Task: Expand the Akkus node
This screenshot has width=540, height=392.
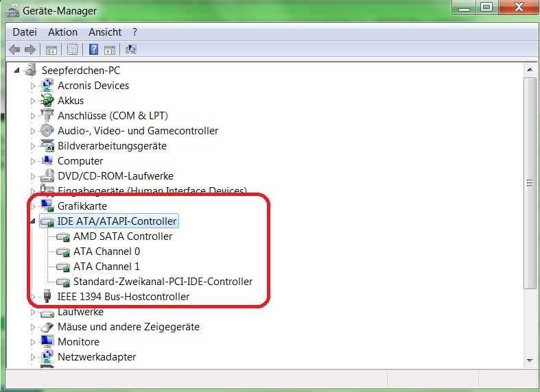Action: (x=33, y=101)
